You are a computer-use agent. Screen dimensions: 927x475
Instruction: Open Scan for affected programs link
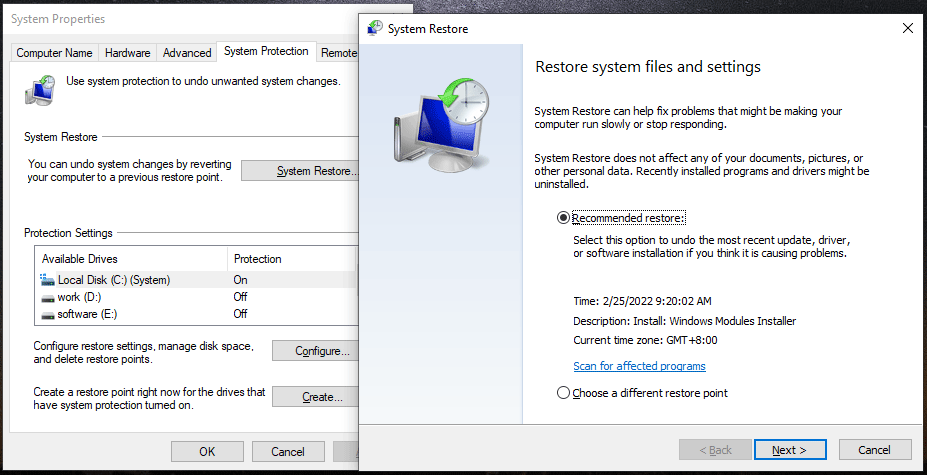pos(639,366)
